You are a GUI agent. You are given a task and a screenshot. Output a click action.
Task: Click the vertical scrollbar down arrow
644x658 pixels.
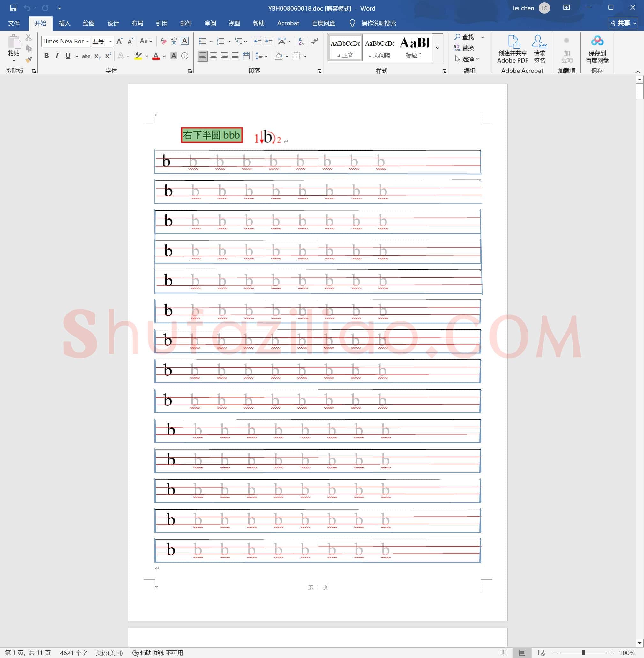point(639,643)
